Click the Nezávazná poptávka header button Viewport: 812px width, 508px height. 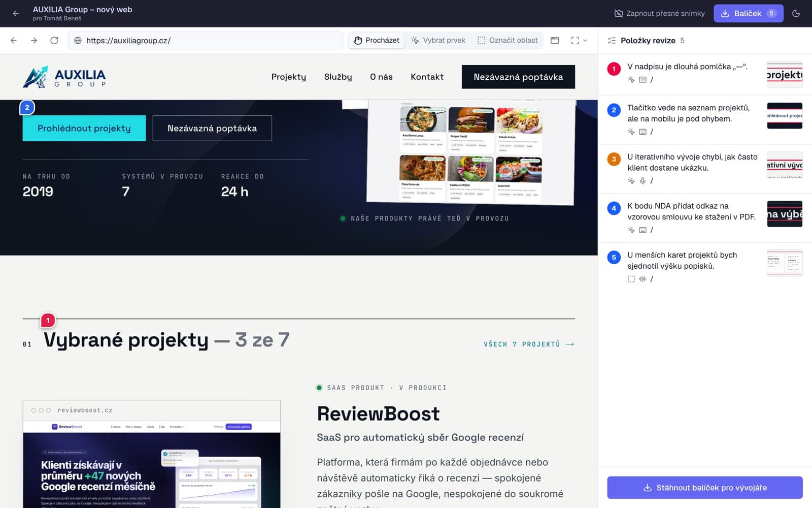518,77
